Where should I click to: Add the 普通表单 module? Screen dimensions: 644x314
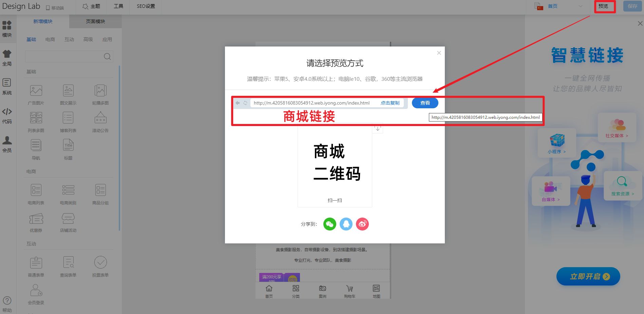(36, 267)
